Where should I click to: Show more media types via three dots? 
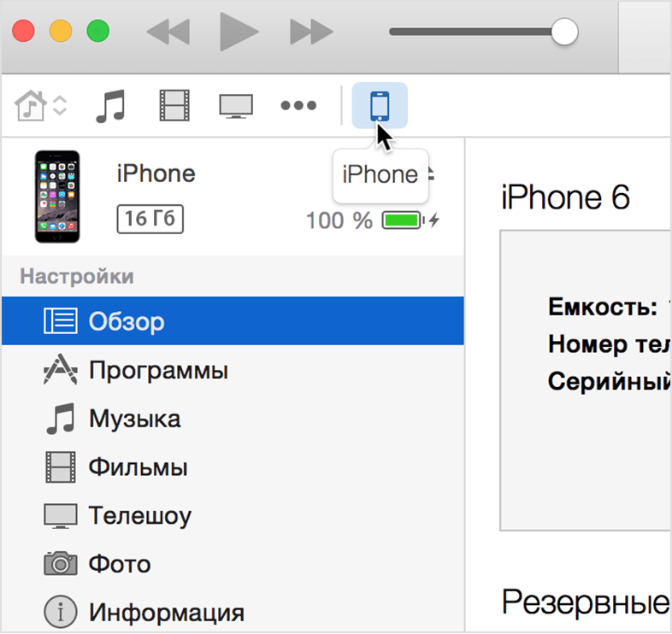coord(298,105)
